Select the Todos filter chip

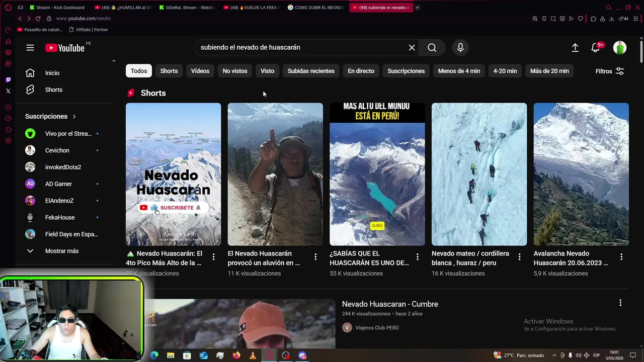139,71
